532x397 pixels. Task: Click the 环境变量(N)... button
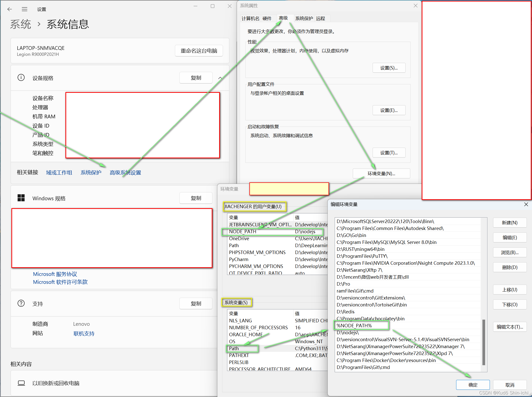(x=381, y=173)
